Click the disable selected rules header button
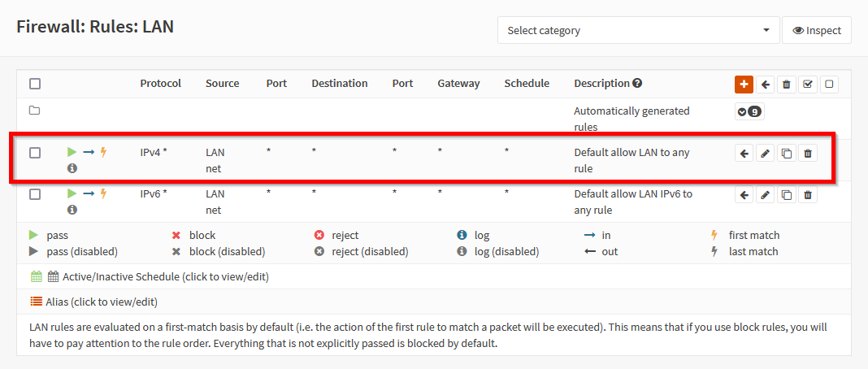868x369 pixels. [829, 84]
